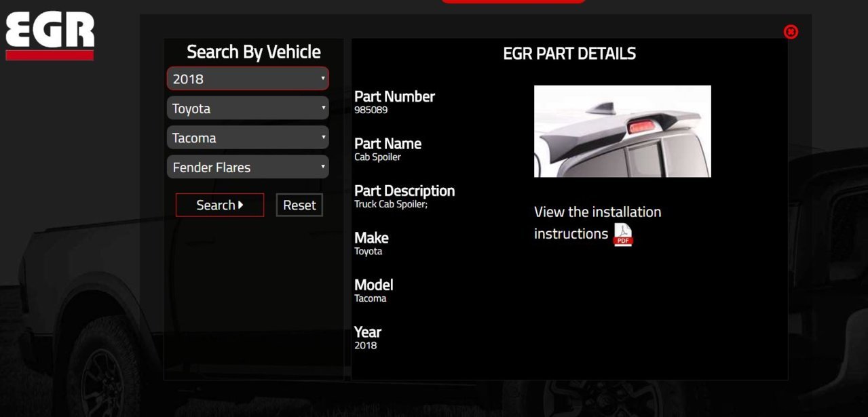Open the year dropdown showing 2018
This screenshot has height=417, width=868.
tap(248, 79)
